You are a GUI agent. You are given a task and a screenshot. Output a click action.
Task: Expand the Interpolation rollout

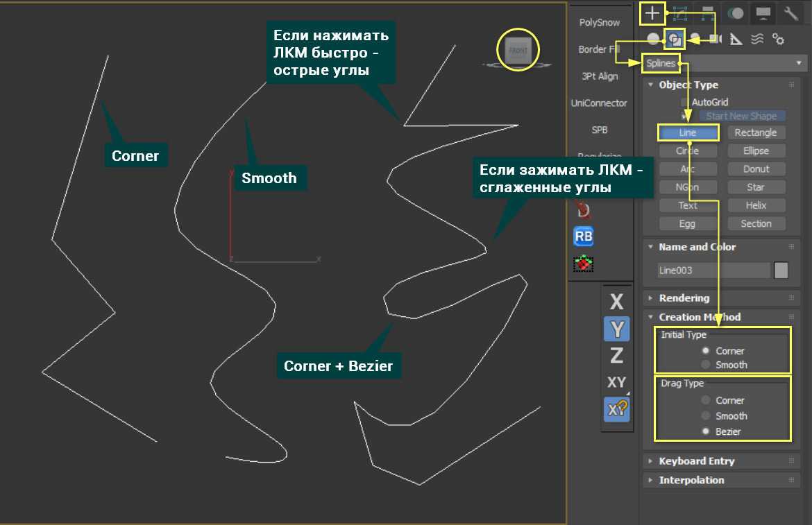[691, 480]
